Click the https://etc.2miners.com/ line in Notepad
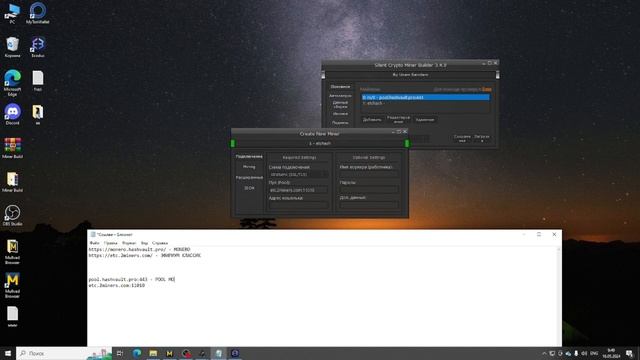 [x=144, y=256]
